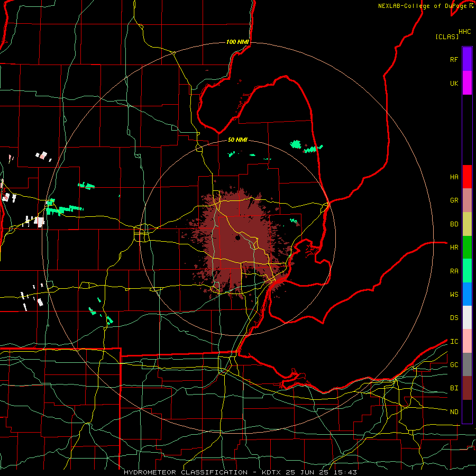Click the HHC product code text
Image resolution: width=476 pixels, height=476 pixels.
[464, 32]
